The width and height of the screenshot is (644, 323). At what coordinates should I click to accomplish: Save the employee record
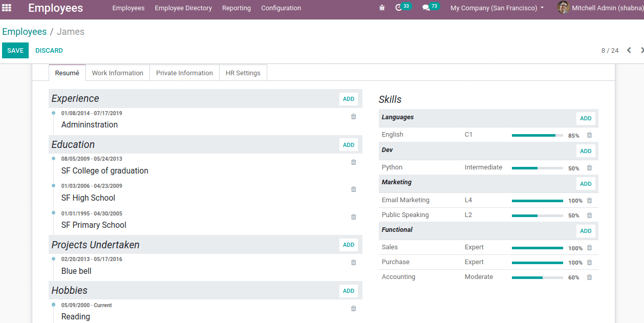15,51
